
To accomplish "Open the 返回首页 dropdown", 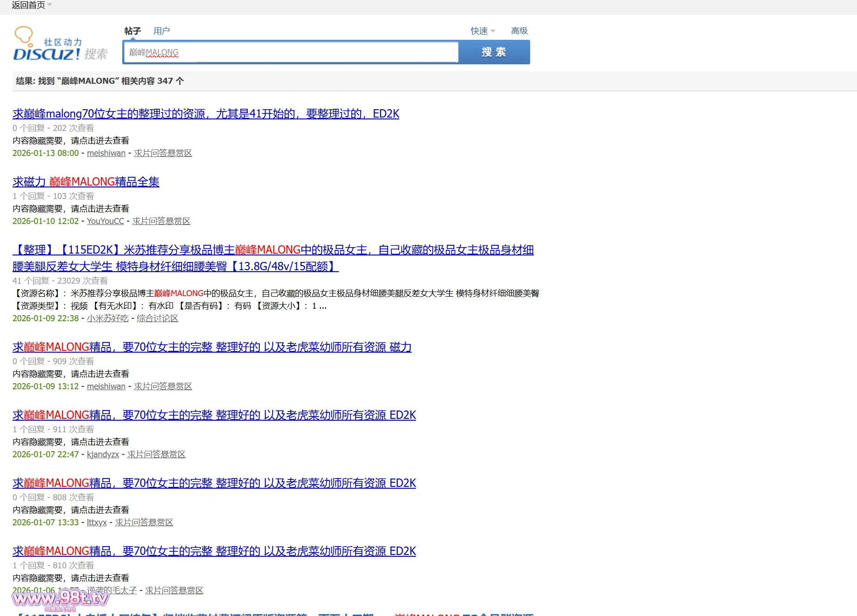I will pyautogui.click(x=31, y=5).
